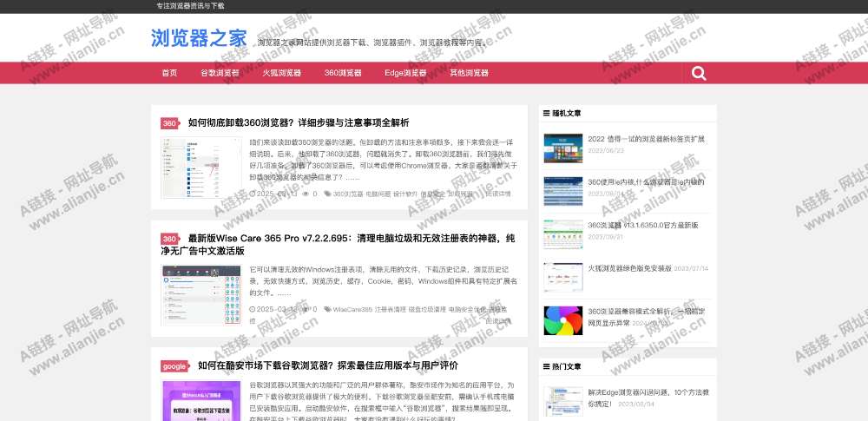Viewport: 868px width, 421px height.
Task: Open sidebar article 360浏览器 v13.1.6350.0官方最新版
Action: pyautogui.click(x=643, y=226)
